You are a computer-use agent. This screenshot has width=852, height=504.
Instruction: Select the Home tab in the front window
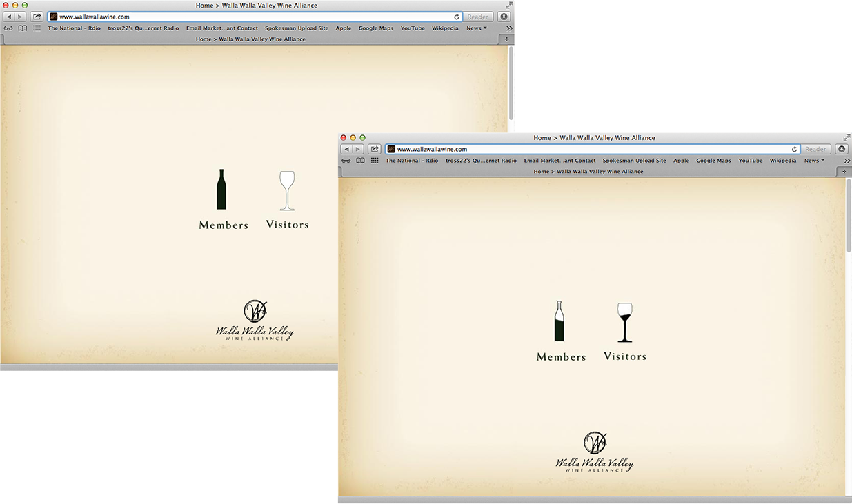coord(588,172)
